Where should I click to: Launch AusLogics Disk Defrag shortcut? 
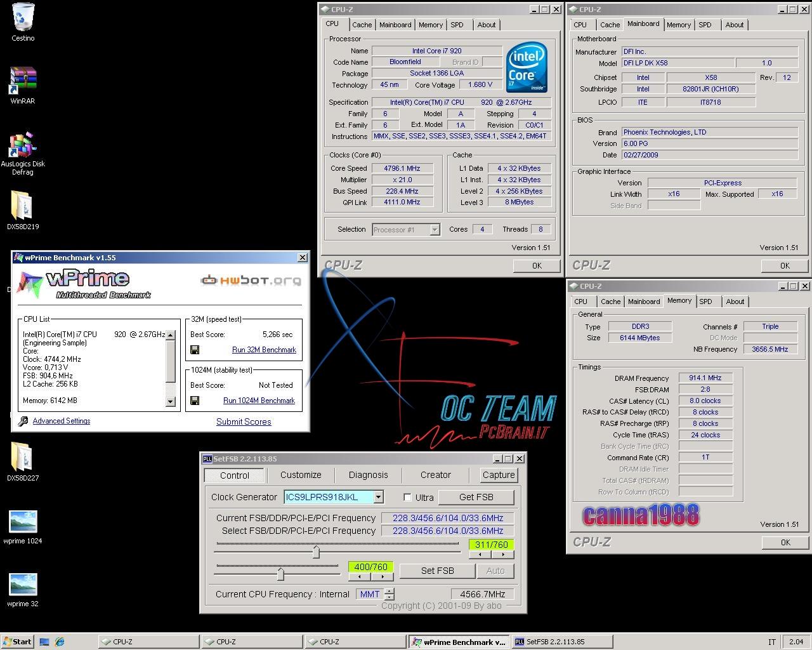[x=23, y=145]
